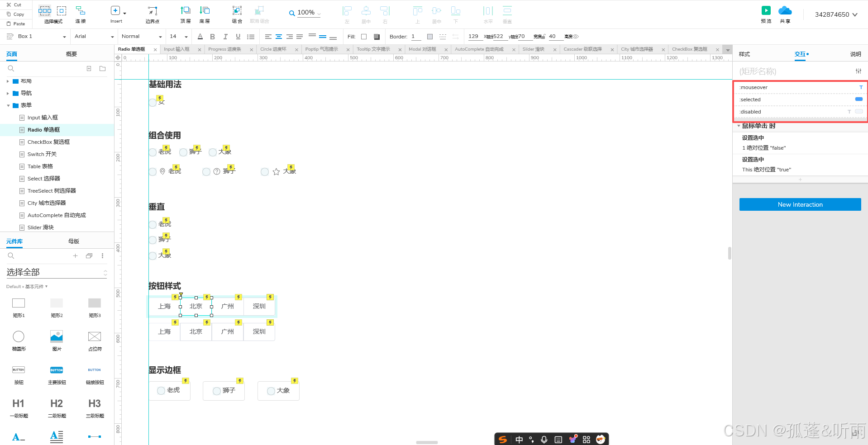Click the border color swatch

430,37
